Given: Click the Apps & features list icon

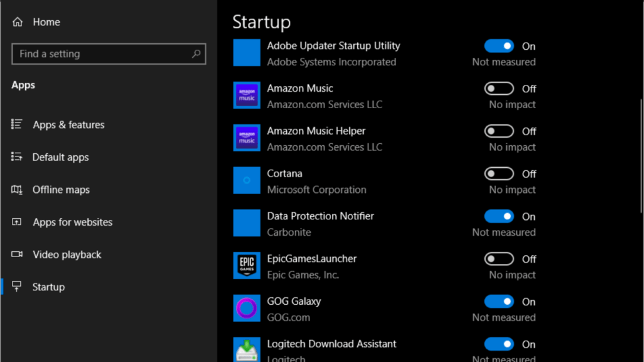Looking at the screenshot, I should click(16, 124).
